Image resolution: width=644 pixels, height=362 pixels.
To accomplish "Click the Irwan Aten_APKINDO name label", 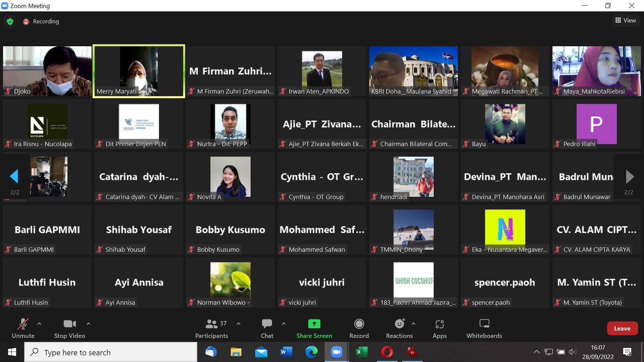I will (x=319, y=91).
